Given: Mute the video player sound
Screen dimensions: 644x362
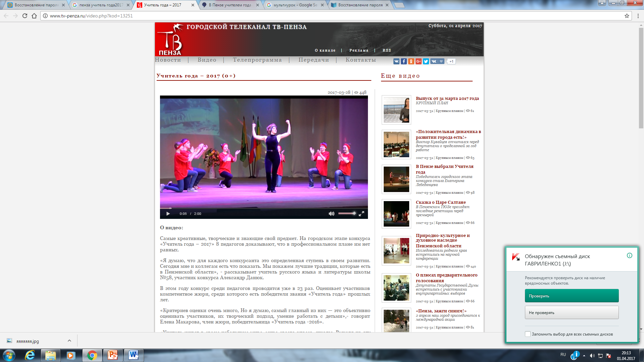Looking at the screenshot, I should coord(331,214).
